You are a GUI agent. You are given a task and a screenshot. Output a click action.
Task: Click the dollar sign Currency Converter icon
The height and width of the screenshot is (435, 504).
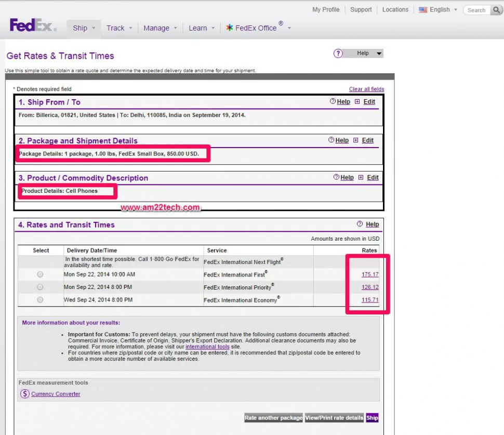(x=25, y=394)
